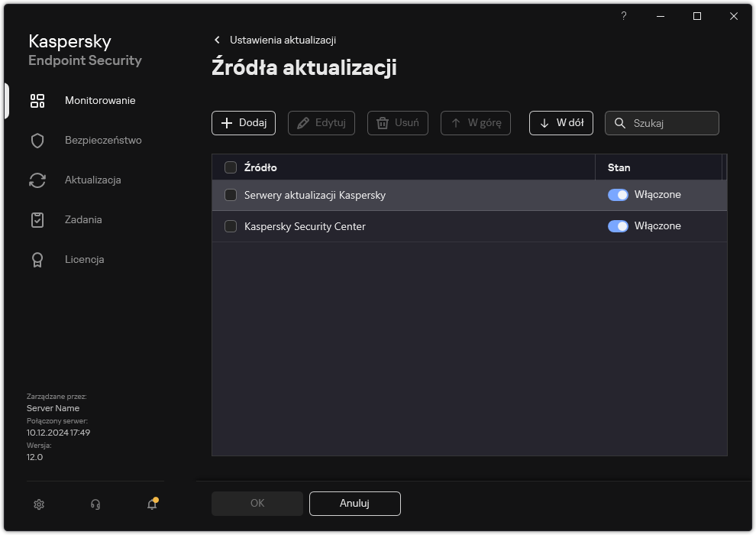Select all sources with header checkbox
The image size is (756, 535).
231,167
